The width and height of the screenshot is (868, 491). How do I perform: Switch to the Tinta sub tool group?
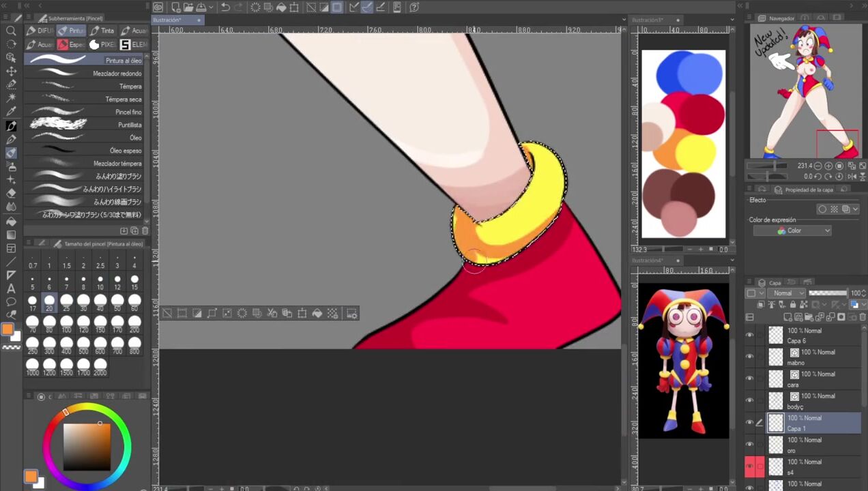pyautogui.click(x=102, y=31)
